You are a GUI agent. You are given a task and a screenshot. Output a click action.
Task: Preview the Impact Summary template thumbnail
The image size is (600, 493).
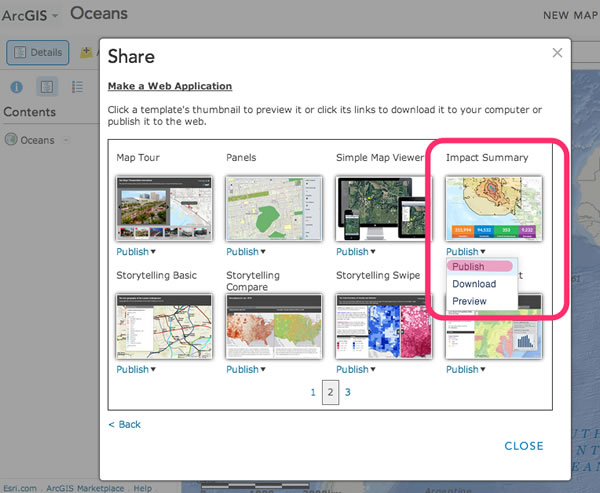[494, 209]
